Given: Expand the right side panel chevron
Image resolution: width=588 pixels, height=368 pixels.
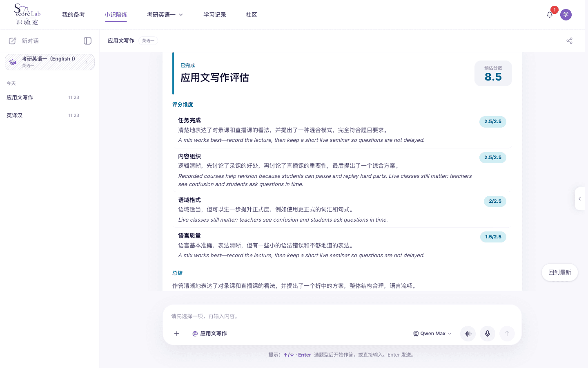Looking at the screenshot, I should 579,199.
